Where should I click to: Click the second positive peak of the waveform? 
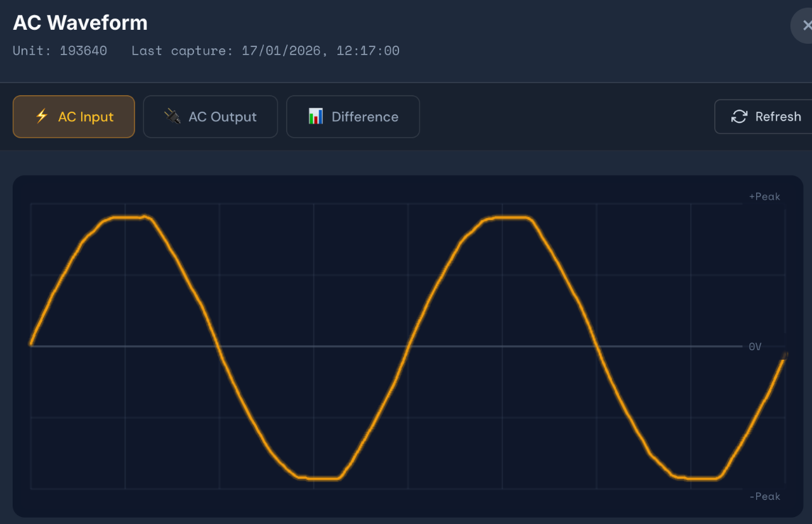tap(511, 218)
